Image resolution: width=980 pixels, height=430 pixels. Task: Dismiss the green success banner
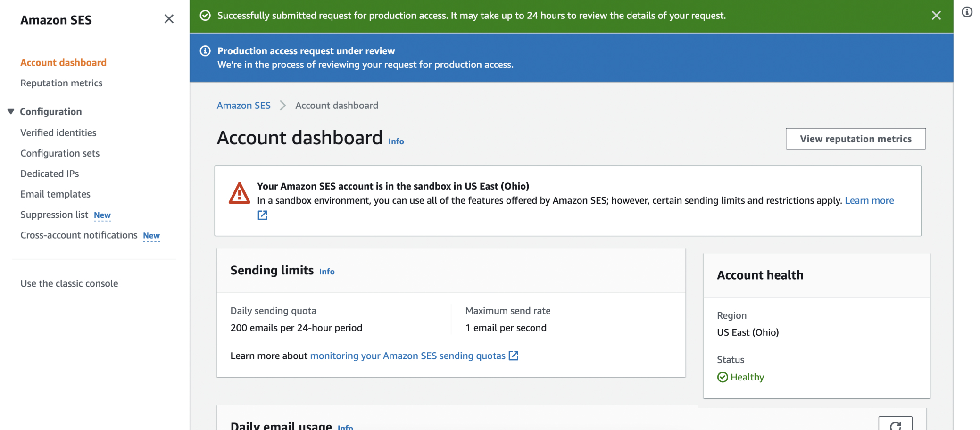pos(936,15)
